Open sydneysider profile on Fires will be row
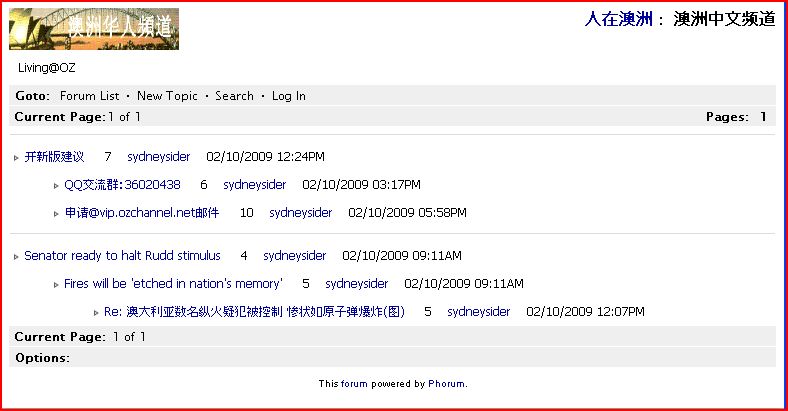The width and height of the screenshot is (788, 411). point(357,284)
